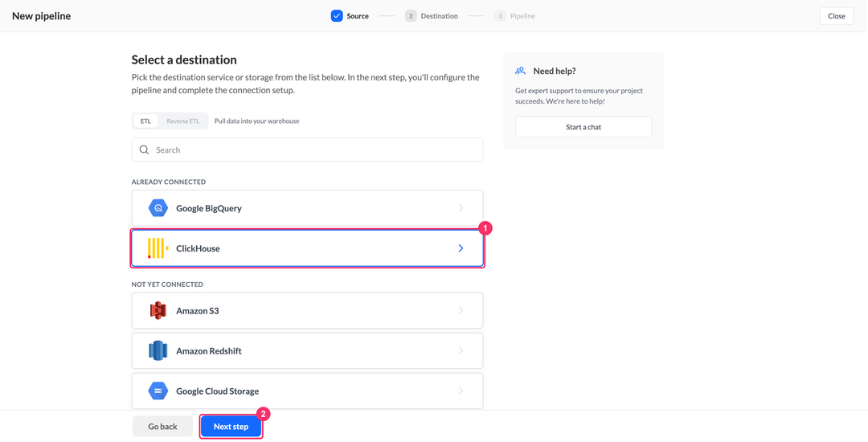Click the Google Cloud Storage icon
The width and height of the screenshot is (868, 442).
[158, 391]
